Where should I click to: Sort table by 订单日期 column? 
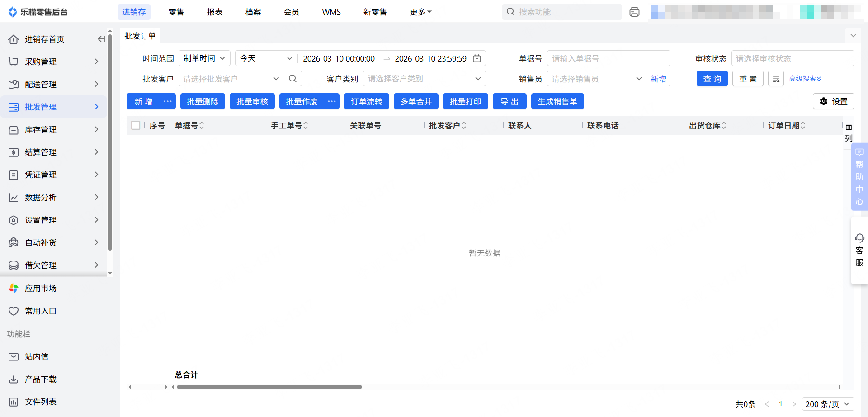pos(803,125)
